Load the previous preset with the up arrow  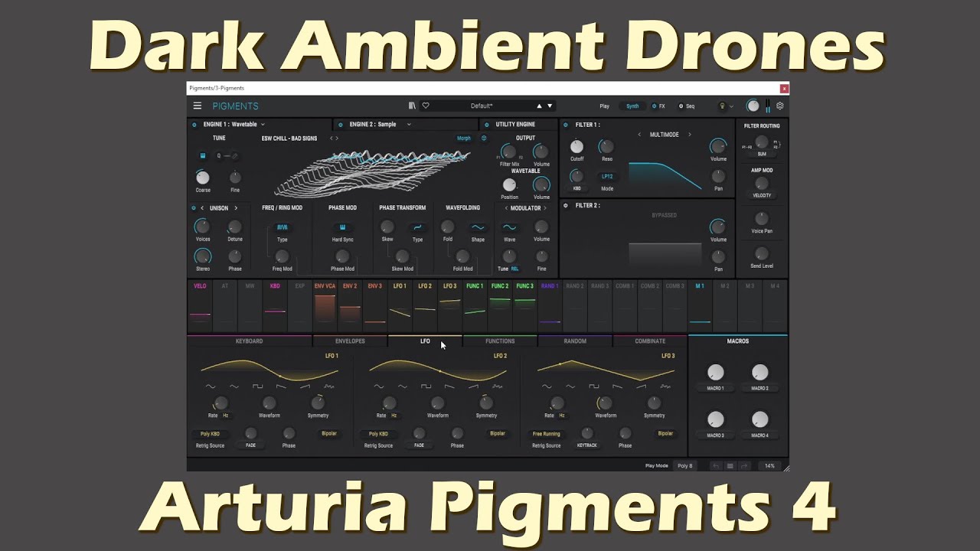click(x=539, y=106)
